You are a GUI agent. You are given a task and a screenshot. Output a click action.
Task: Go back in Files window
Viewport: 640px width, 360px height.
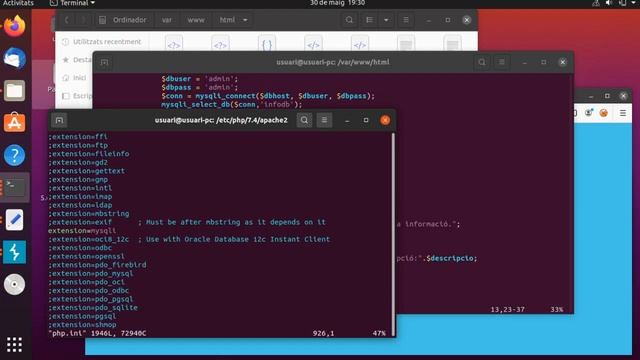click(67, 20)
